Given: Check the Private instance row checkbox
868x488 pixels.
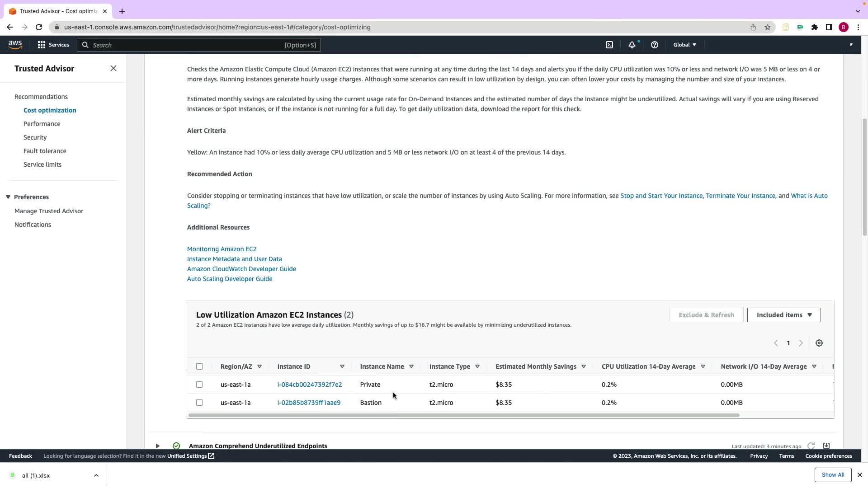Looking at the screenshot, I should coord(199,385).
